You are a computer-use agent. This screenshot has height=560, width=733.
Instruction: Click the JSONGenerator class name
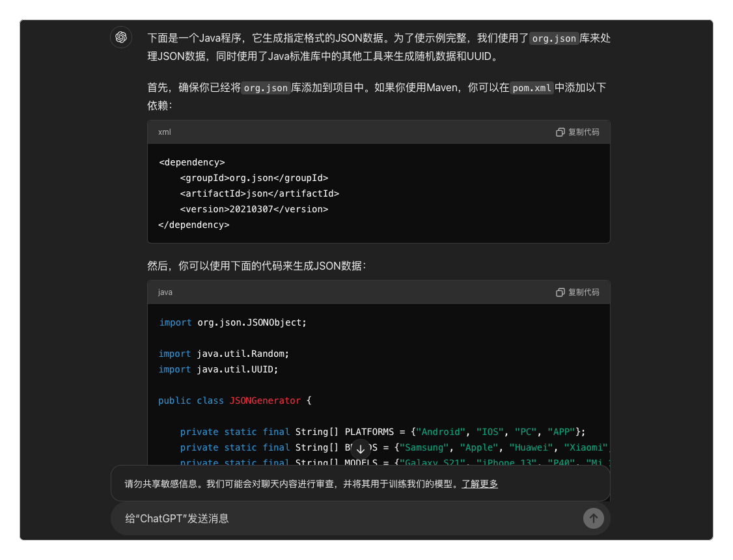(265, 400)
